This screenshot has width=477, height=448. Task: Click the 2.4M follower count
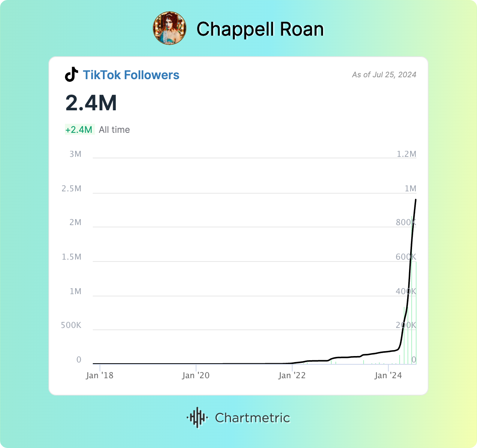[91, 103]
